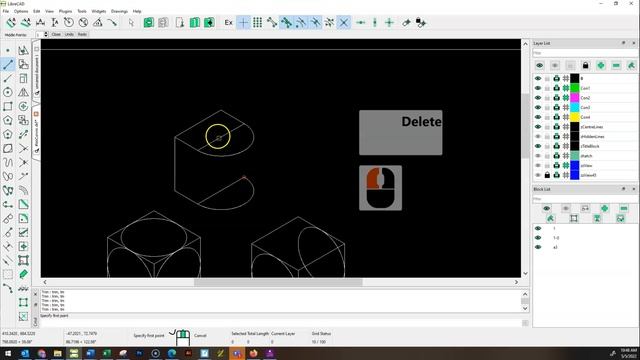
Task: Hide the Con2 layer
Action: pos(538,98)
